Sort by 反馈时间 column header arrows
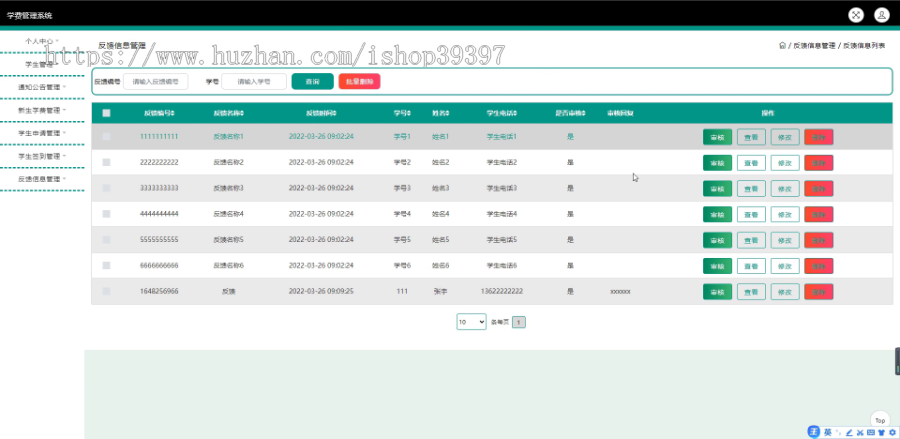The height and width of the screenshot is (439, 900). tap(335, 113)
